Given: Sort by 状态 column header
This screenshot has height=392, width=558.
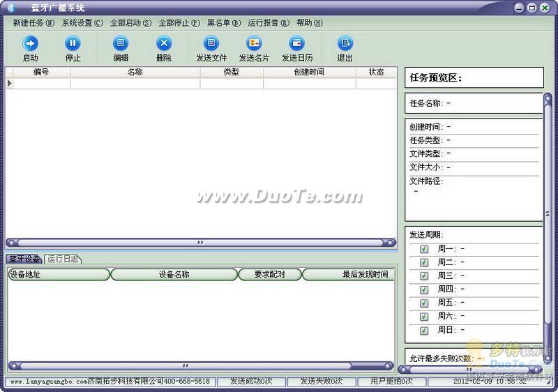Looking at the screenshot, I should [x=376, y=73].
